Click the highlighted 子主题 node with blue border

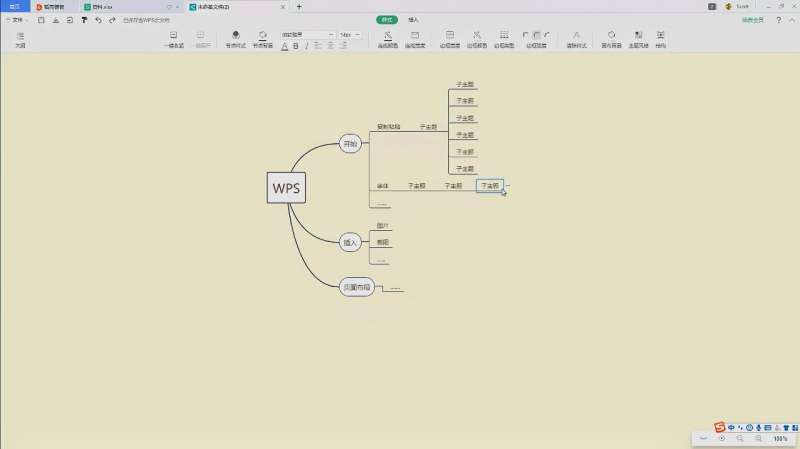490,186
